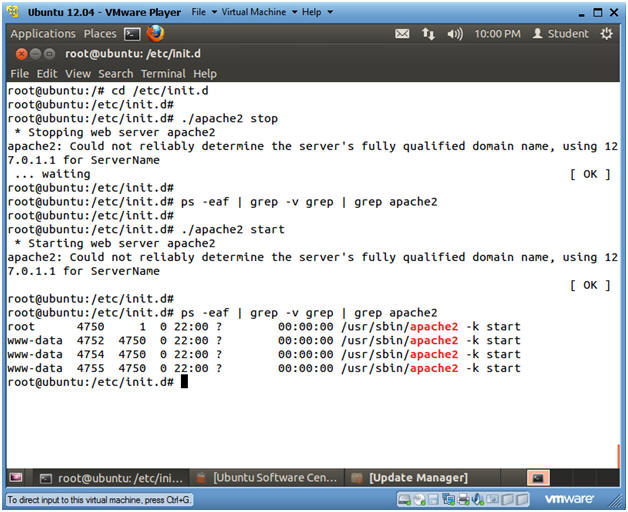The width and height of the screenshot is (628, 512).
Task: Click 'Stopping web server apache2' line
Action: point(115,133)
